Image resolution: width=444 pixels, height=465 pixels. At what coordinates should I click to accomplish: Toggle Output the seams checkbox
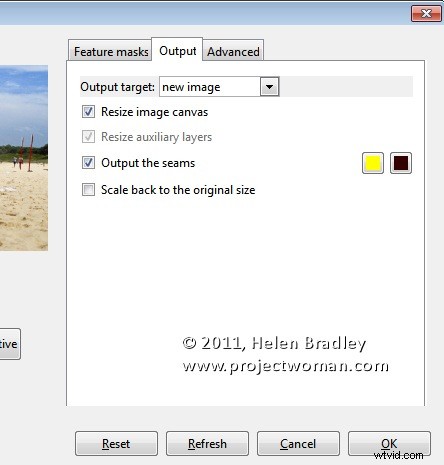[88, 163]
